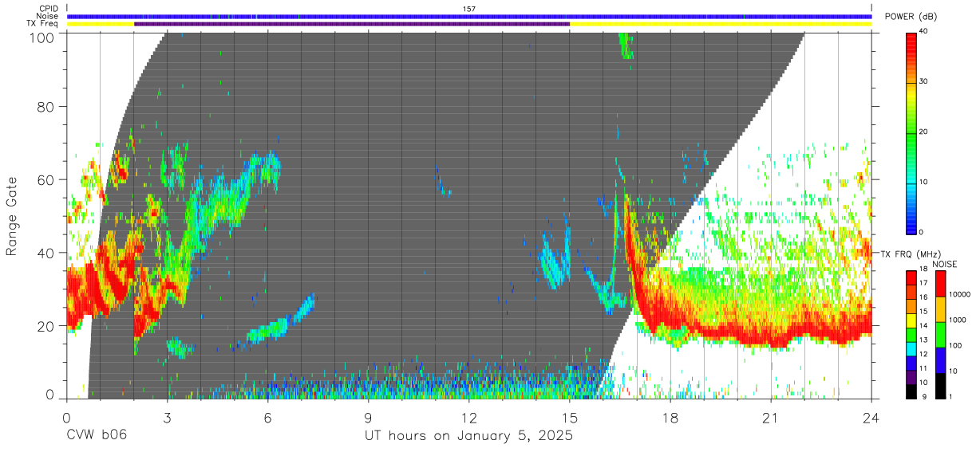
Task: Click the 80 tick on the Range Gate axis
Action: (47, 106)
